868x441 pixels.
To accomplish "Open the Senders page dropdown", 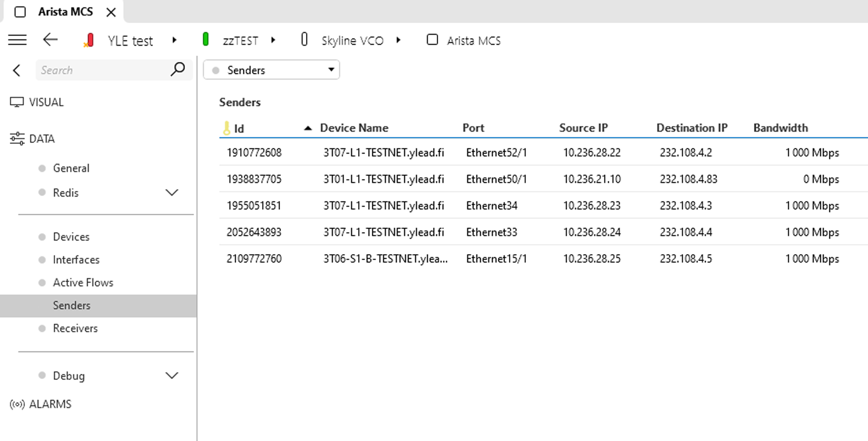I will [x=271, y=70].
